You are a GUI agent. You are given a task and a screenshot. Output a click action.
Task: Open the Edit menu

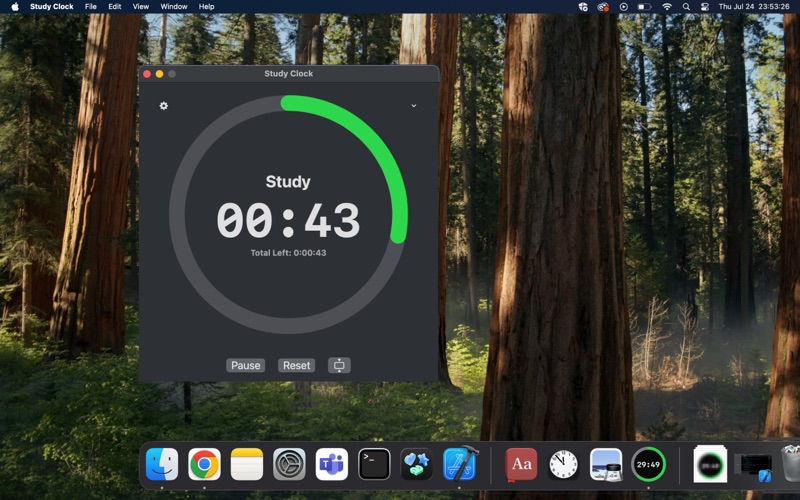tap(115, 7)
